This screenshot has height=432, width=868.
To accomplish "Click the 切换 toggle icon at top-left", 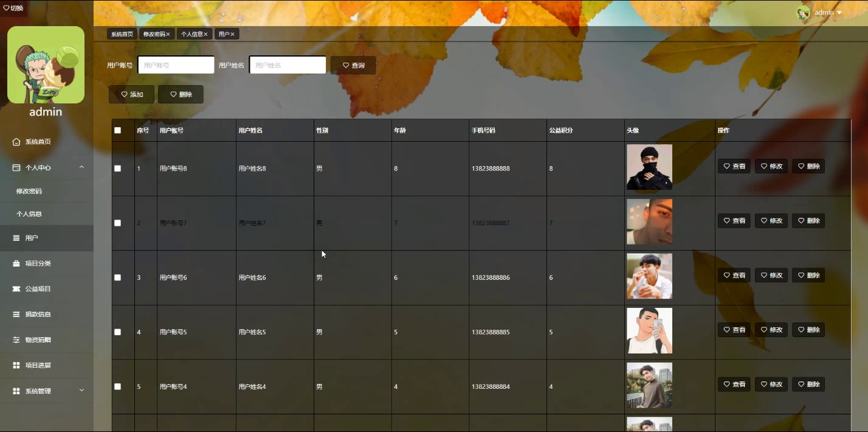I will click(7, 8).
